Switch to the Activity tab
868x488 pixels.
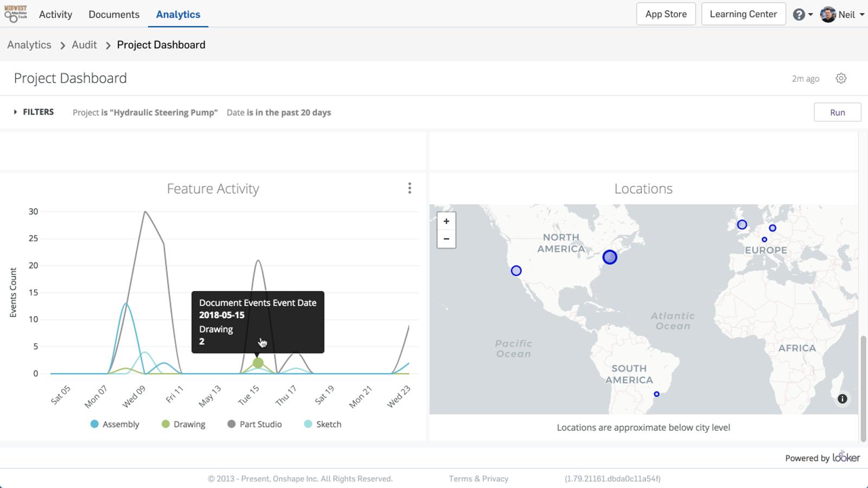55,14
